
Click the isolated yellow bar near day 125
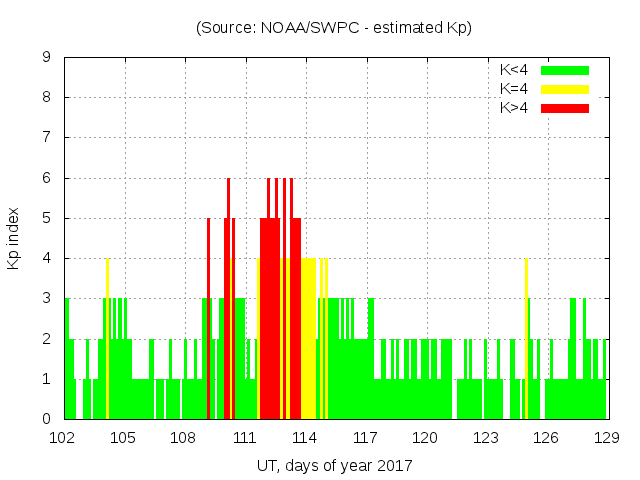[x=526, y=340]
